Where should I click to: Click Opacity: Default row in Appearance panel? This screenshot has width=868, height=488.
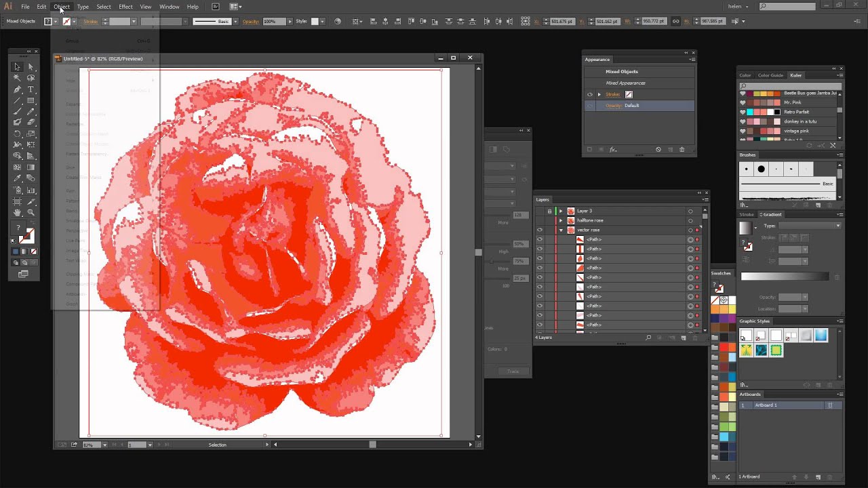point(639,106)
